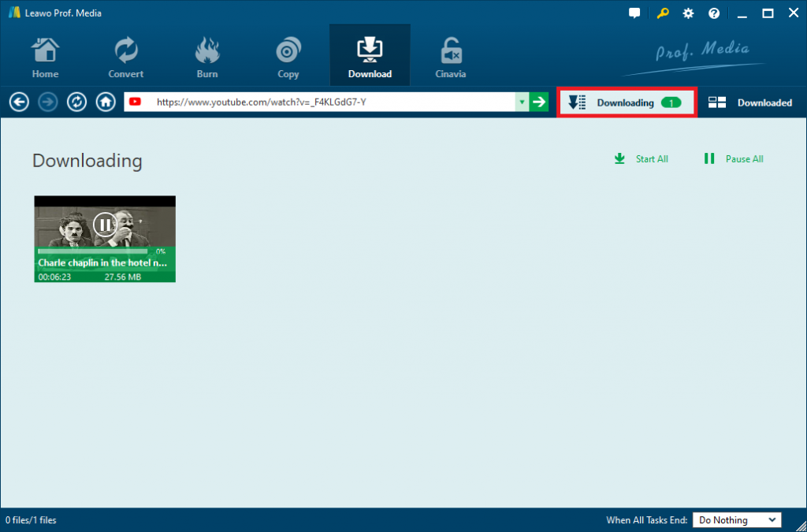The image size is (807, 532).
Task: Pause the Charlie Chaplin video download
Action: pos(105,225)
